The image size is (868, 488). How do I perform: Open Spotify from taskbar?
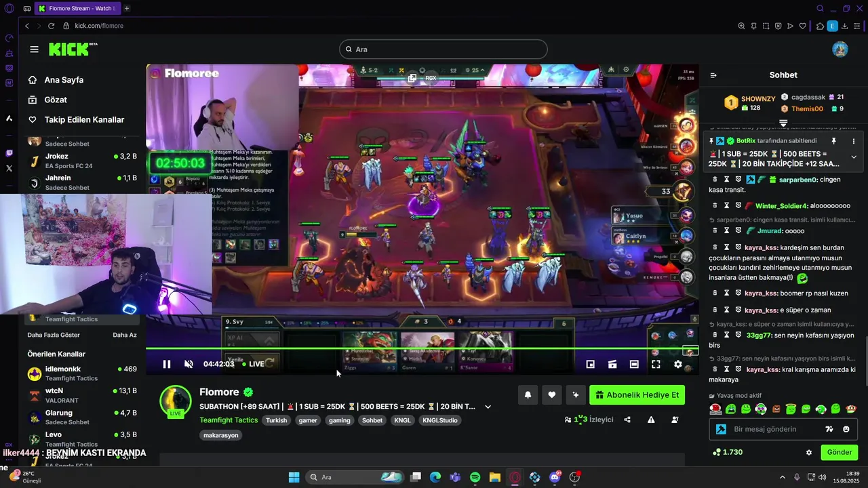pyautogui.click(x=475, y=477)
